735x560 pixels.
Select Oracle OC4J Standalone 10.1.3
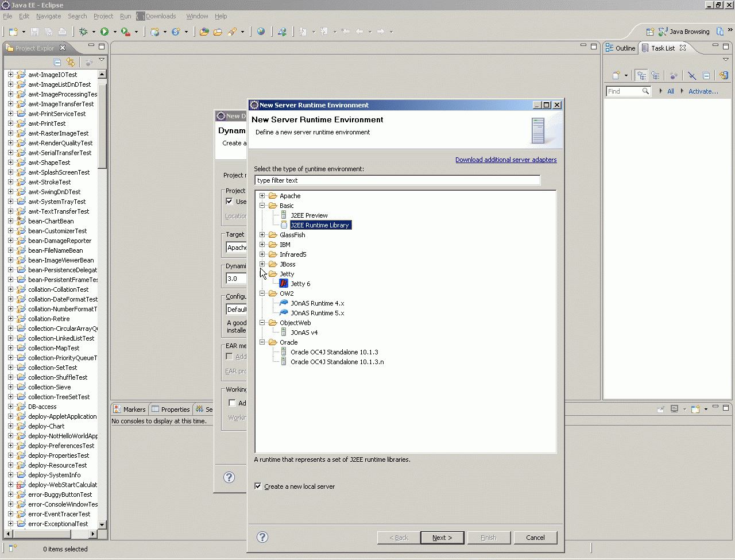point(334,352)
